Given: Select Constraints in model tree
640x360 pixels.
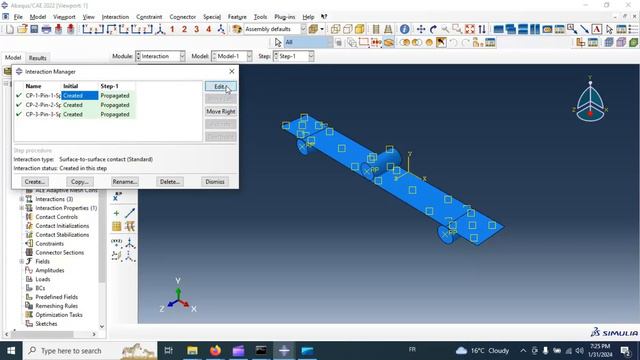Looking at the screenshot, I should [x=49, y=244].
